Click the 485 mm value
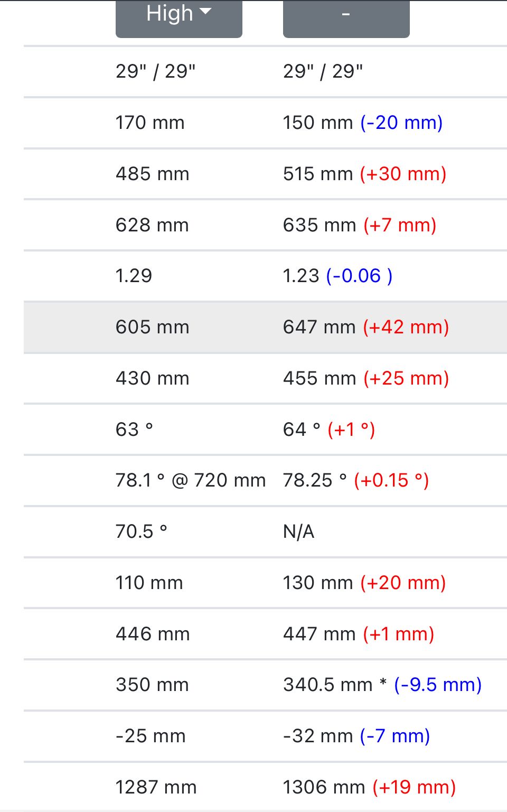Viewport: 507px width, 812px height. click(152, 174)
